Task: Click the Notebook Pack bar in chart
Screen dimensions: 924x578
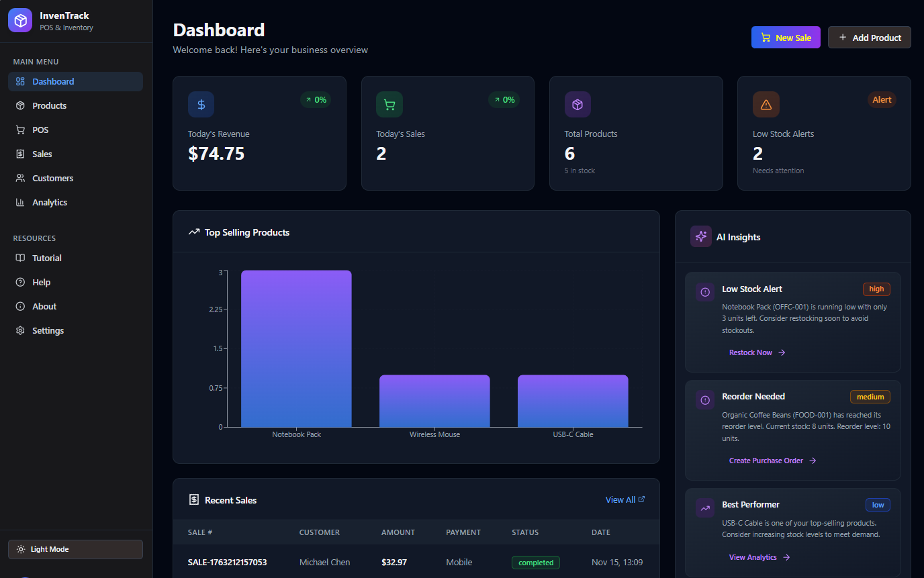Action: coord(296,348)
